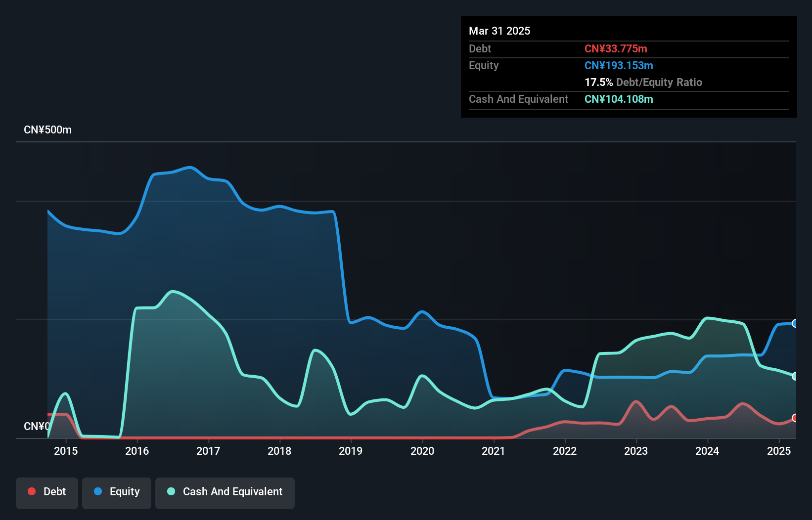Click the 2021 x-axis label

[x=494, y=451]
